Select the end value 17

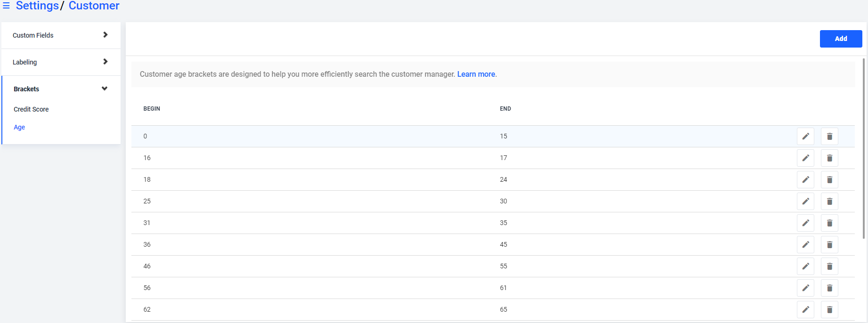(503, 158)
